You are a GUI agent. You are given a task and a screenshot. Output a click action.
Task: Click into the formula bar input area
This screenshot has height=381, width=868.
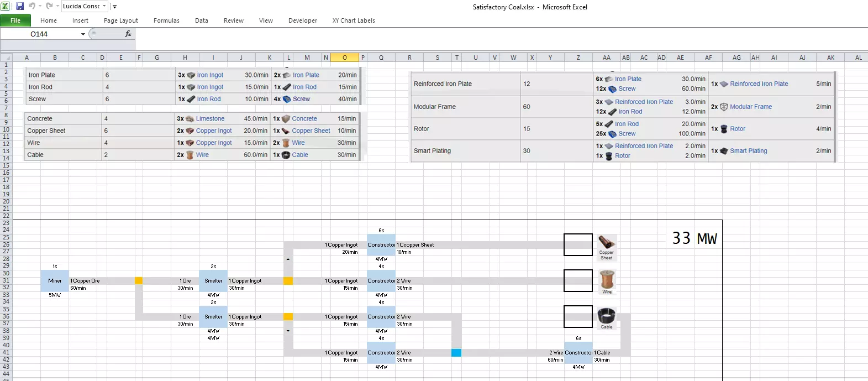(500, 40)
